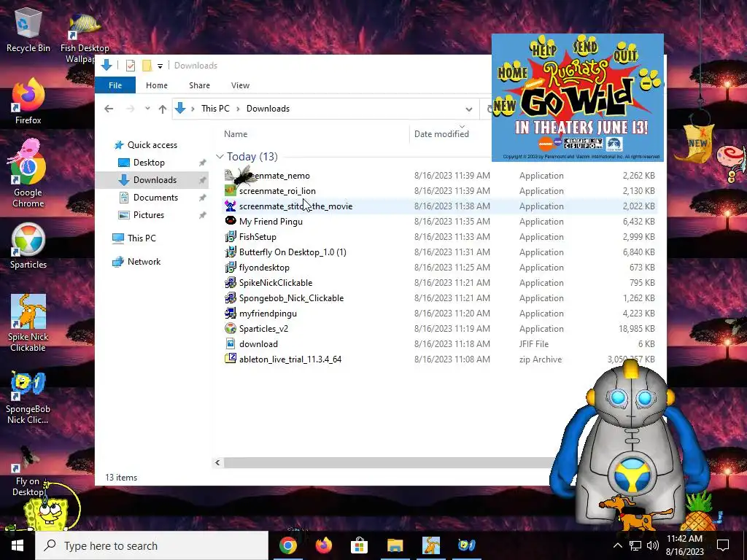The image size is (747, 560).
Task: Click the Sparticles_v2 file icon
Action: [x=231, y=328]
